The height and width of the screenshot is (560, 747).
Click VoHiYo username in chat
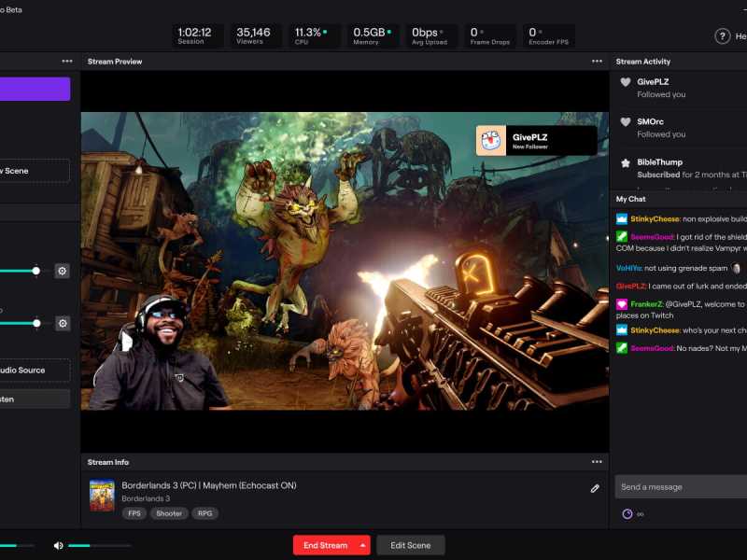click(628, 268)
